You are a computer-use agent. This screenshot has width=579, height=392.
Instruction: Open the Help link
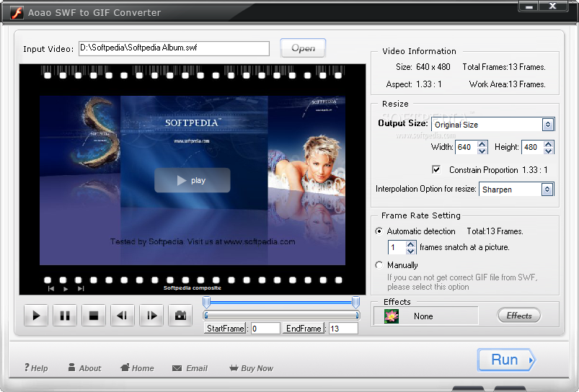36,368
